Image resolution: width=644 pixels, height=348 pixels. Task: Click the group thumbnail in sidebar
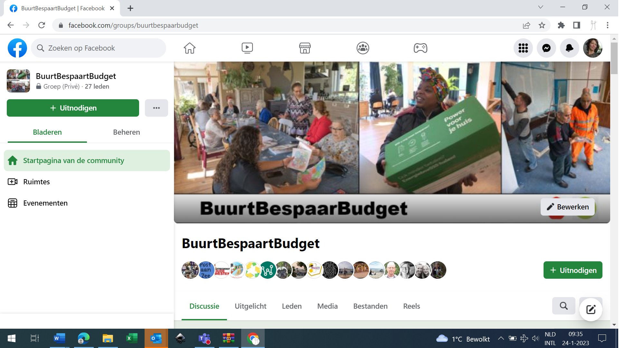[x=18, y=81]
